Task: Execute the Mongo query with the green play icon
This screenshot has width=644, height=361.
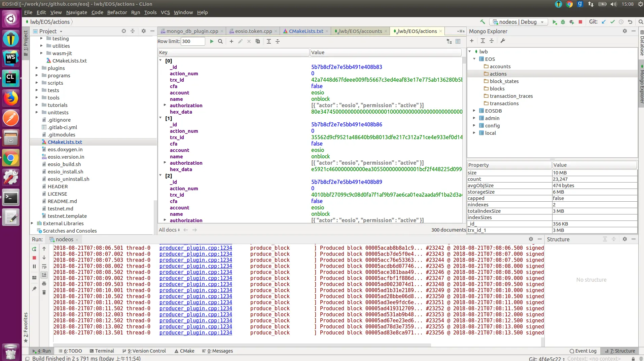Action: (x=212, y=41)
